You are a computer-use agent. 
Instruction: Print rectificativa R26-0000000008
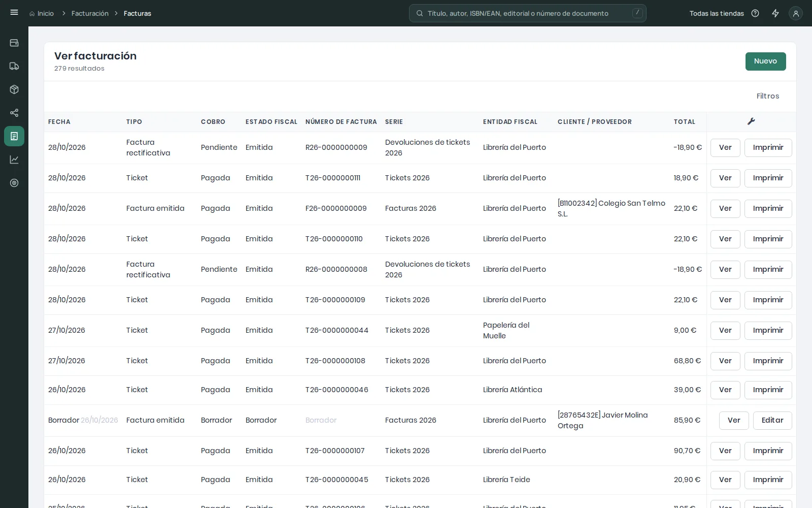(x=768, y=270)
